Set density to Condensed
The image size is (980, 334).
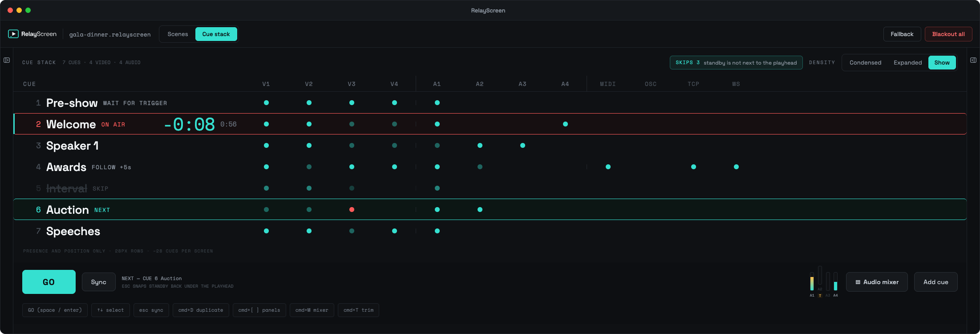865,63
